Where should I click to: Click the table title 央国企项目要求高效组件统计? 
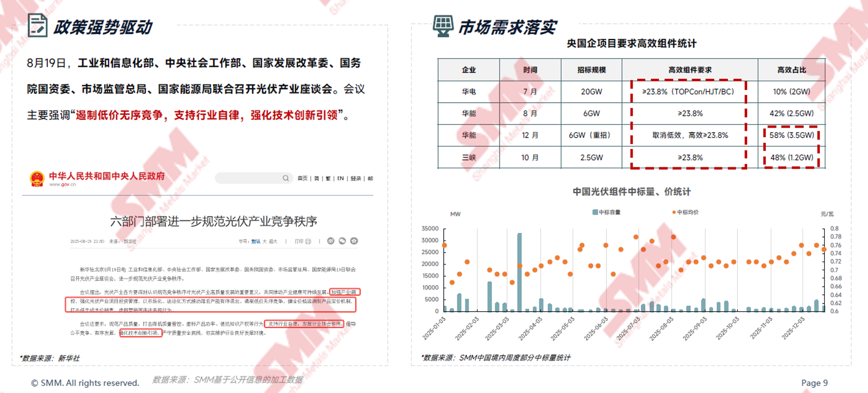point(631,44)
